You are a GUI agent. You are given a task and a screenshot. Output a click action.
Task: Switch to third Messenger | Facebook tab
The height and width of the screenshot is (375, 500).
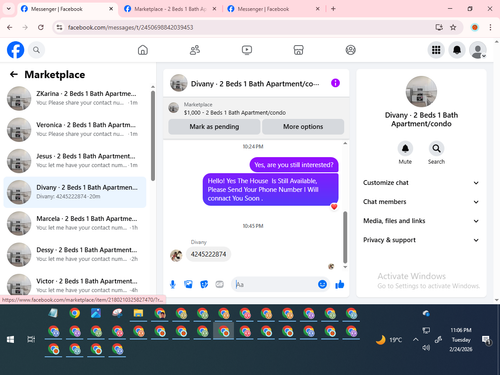coord(273,9)
